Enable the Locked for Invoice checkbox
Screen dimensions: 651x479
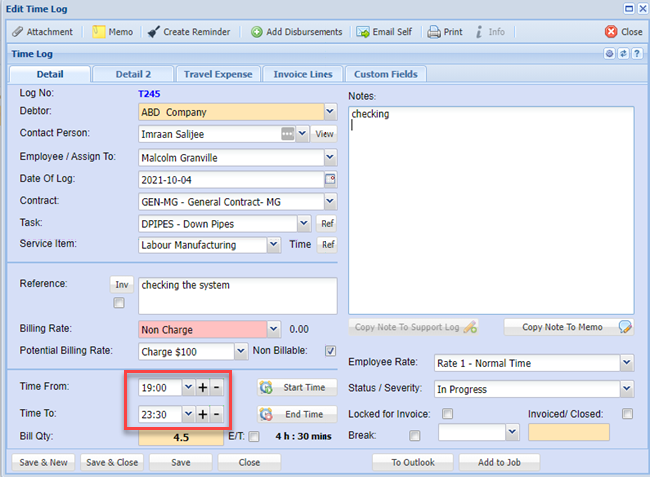pos(448,414)
